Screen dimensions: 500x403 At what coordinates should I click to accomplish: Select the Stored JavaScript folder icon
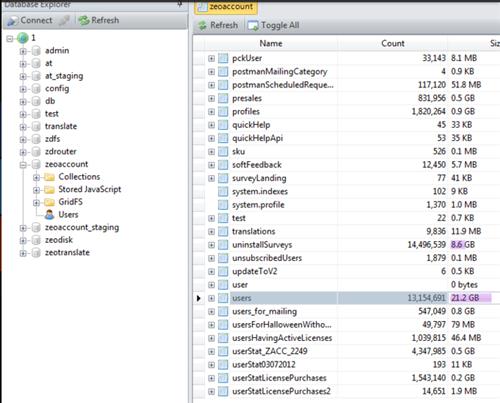click(x=49, y=190)
